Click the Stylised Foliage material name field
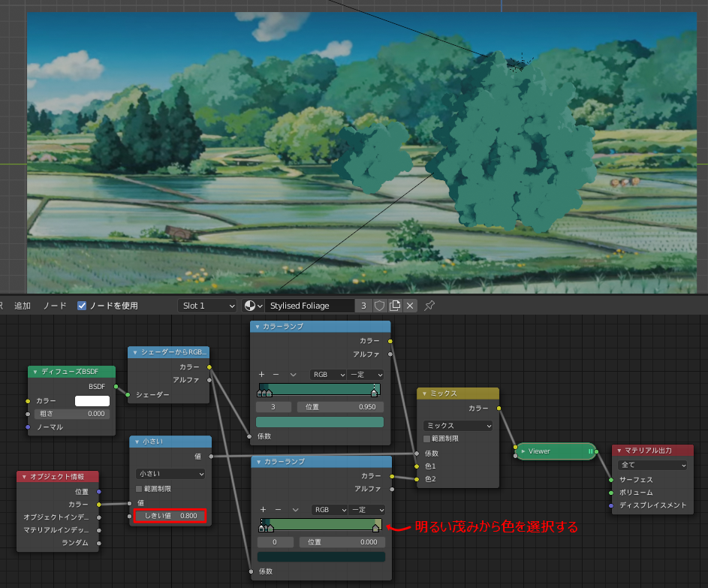Viewport: 708px width, 588px height. click(x=309, y=306)
